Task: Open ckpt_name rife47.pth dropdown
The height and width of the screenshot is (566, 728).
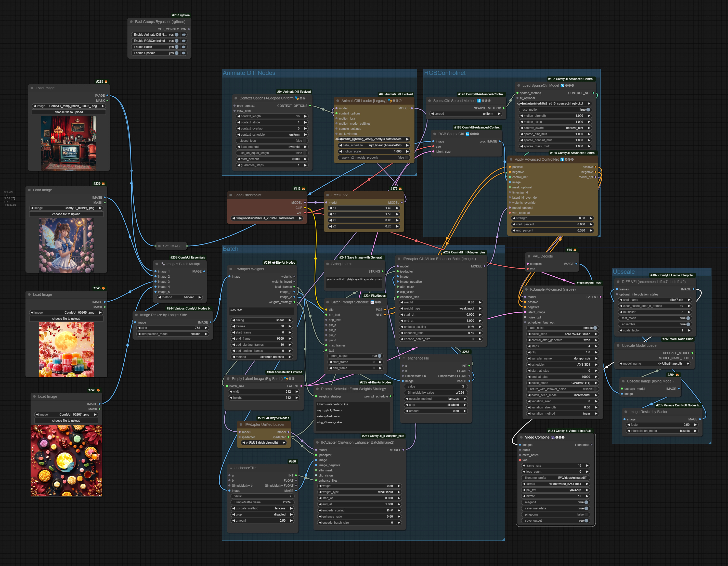Action: (655, 300)
